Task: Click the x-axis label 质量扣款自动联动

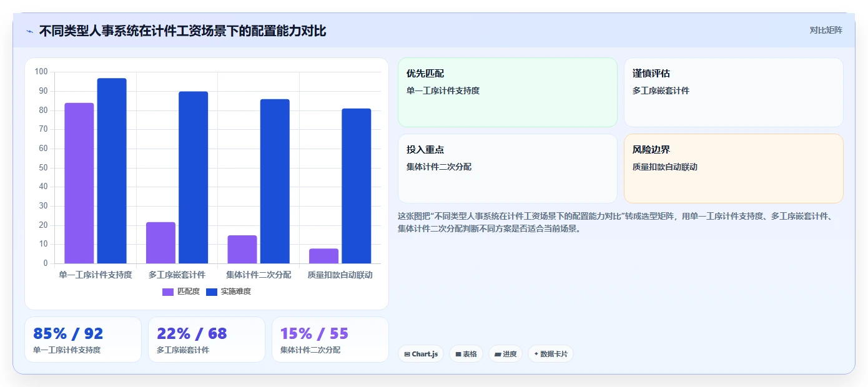Action: point(340,275)
